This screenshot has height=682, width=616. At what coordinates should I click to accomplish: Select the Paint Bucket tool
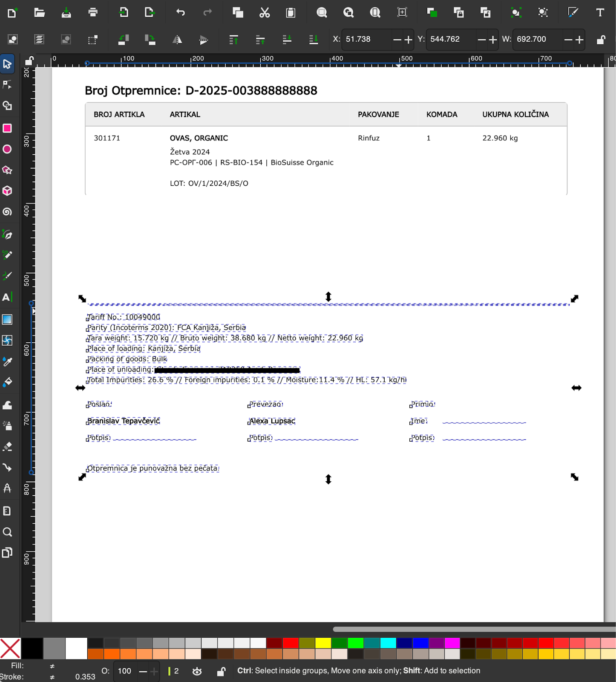7,382
